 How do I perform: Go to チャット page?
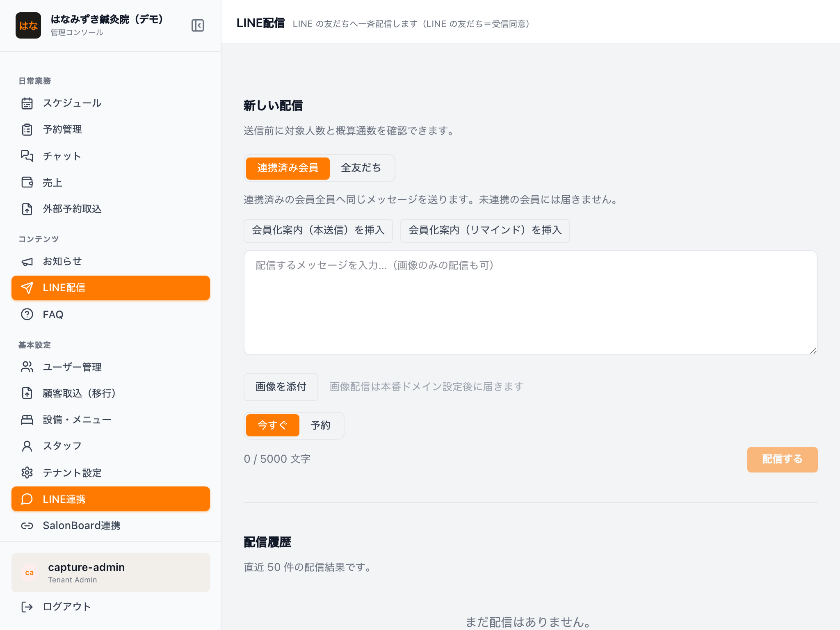coord(111,156)
